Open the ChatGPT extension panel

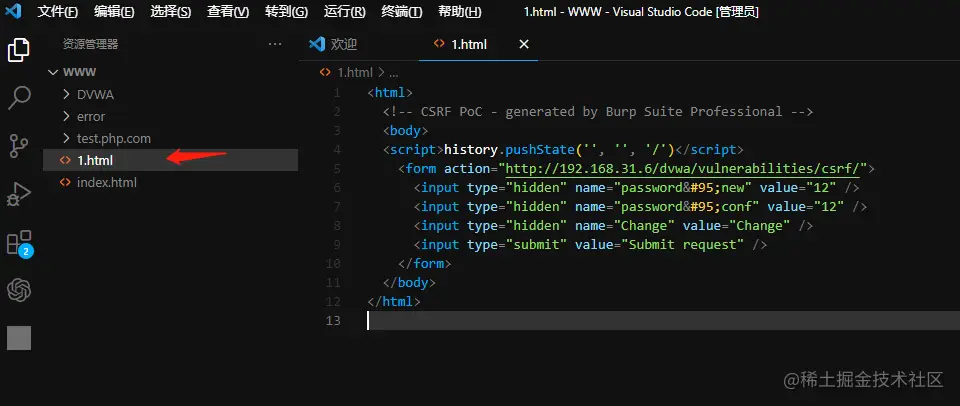[18, 290]
